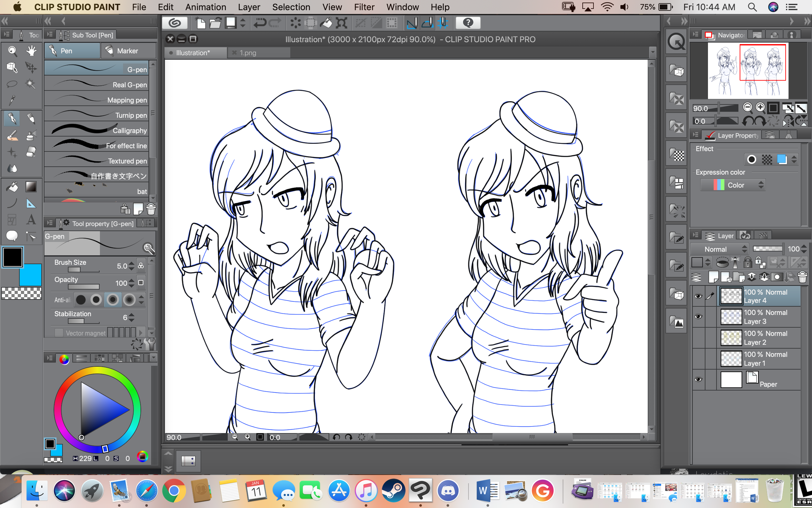Open the Selection menu

[x=291, y=7]
